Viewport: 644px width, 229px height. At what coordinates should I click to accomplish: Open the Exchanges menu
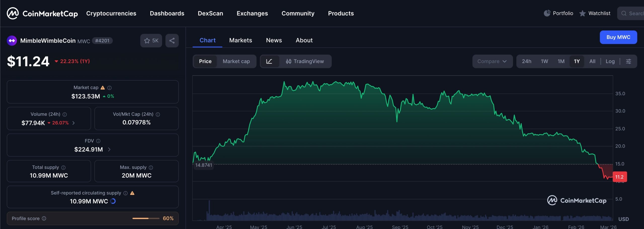coord(252,13)
